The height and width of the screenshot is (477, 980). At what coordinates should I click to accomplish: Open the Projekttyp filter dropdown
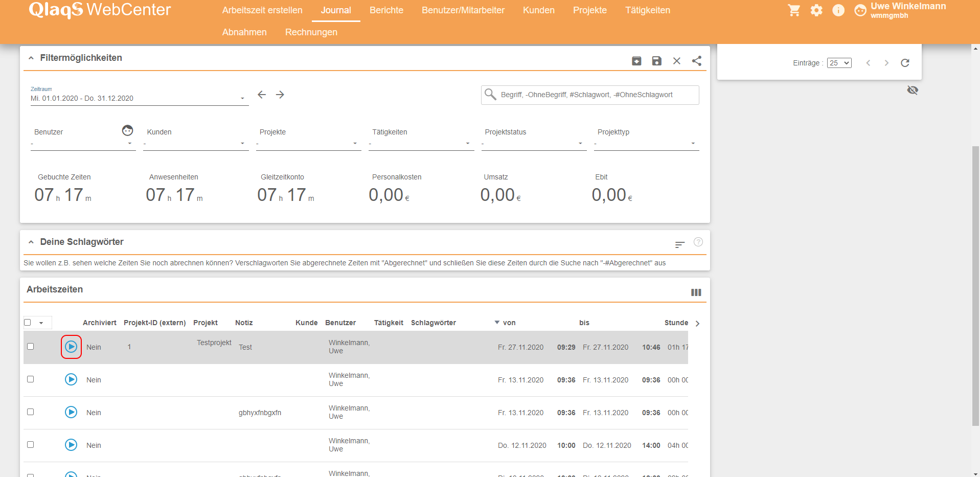click(x=647, y=144)
